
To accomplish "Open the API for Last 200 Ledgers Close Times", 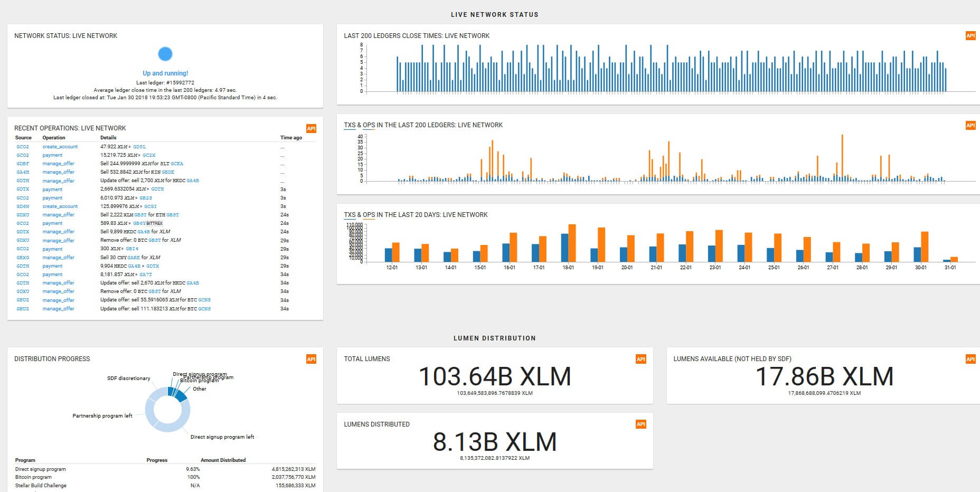I will point(969,36).
